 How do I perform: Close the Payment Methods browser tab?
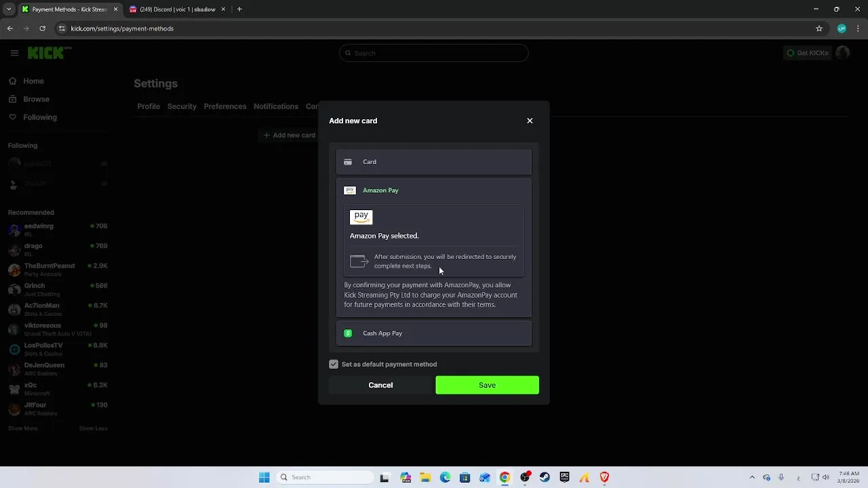pyautogui.click(x=115, y=9)
